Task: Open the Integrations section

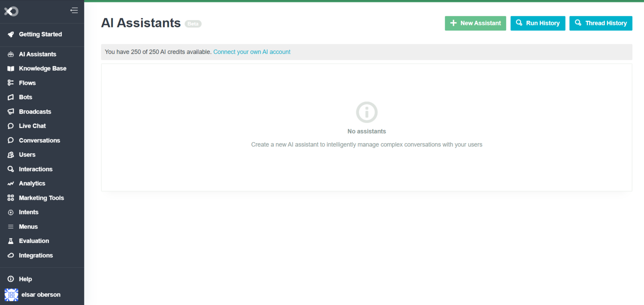Action: pos(36,255)
